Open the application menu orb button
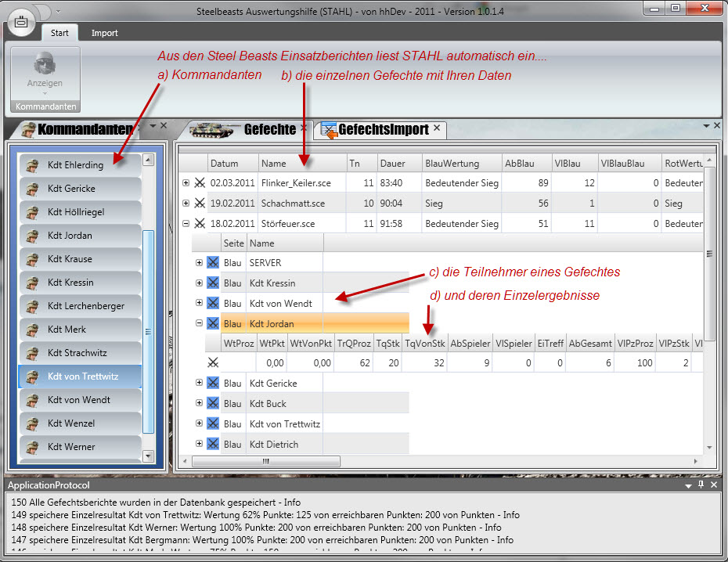Screen dimensions: 728x562 (21, 22)
